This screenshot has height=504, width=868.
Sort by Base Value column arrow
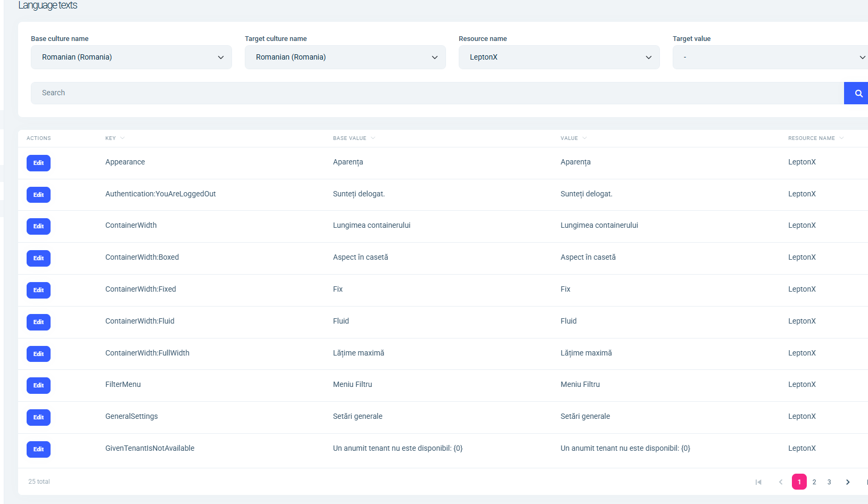point(373,138)
